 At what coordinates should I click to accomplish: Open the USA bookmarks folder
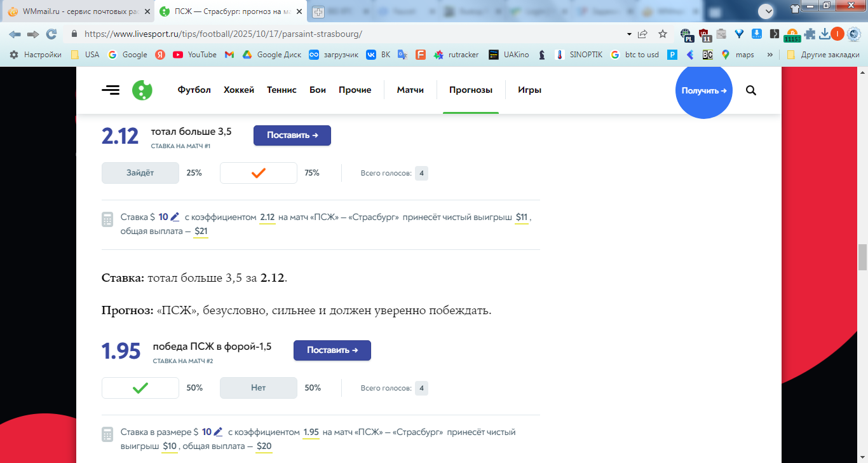(85, 55)
